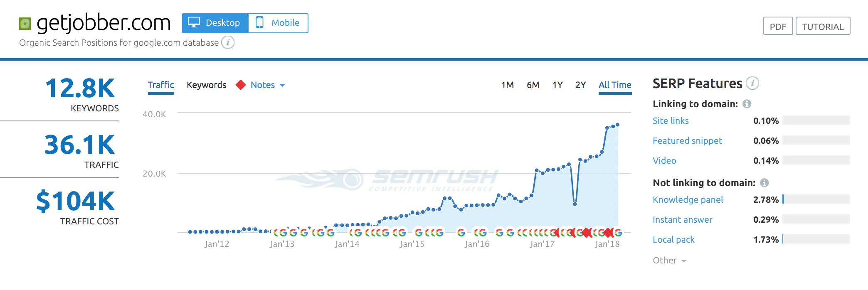Open the TUTORIAL button
868x290 pixels.
pyautogui.click(x=823, y=26)
